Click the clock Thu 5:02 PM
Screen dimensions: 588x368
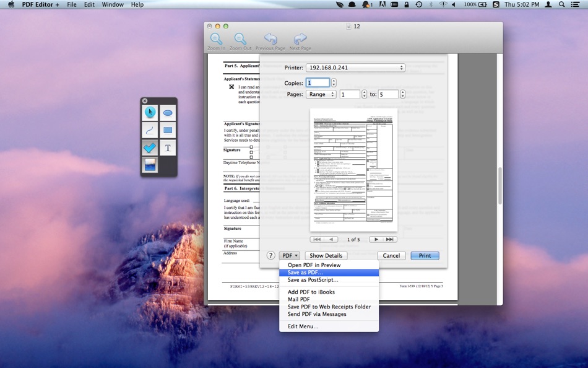[x=522, y=4]
